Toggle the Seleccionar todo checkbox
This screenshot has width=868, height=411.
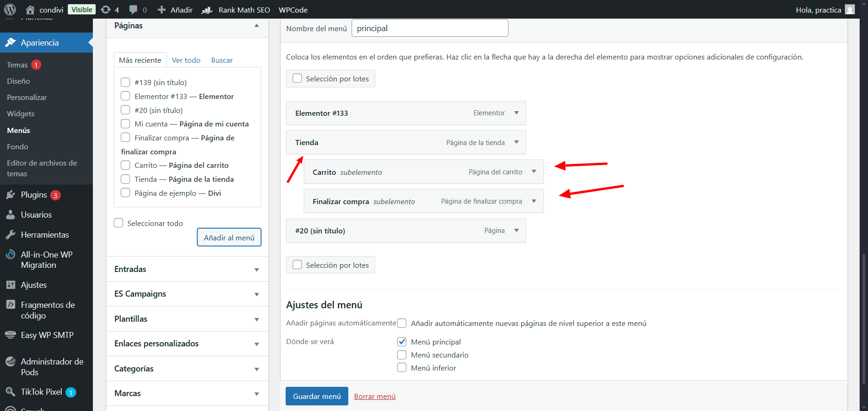(119, 223)
